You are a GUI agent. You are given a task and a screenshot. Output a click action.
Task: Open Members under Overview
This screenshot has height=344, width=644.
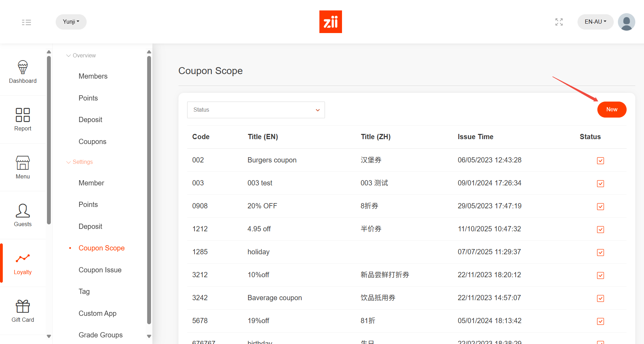click(93, 76)
